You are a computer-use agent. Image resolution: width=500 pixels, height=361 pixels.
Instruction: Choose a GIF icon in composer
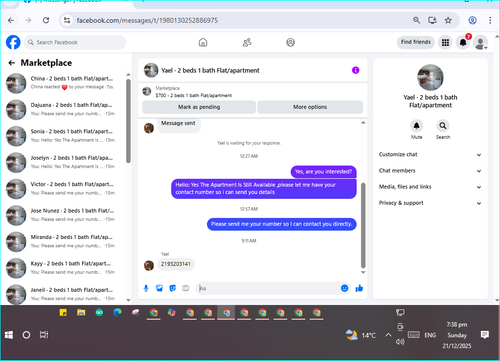(186, 288)
